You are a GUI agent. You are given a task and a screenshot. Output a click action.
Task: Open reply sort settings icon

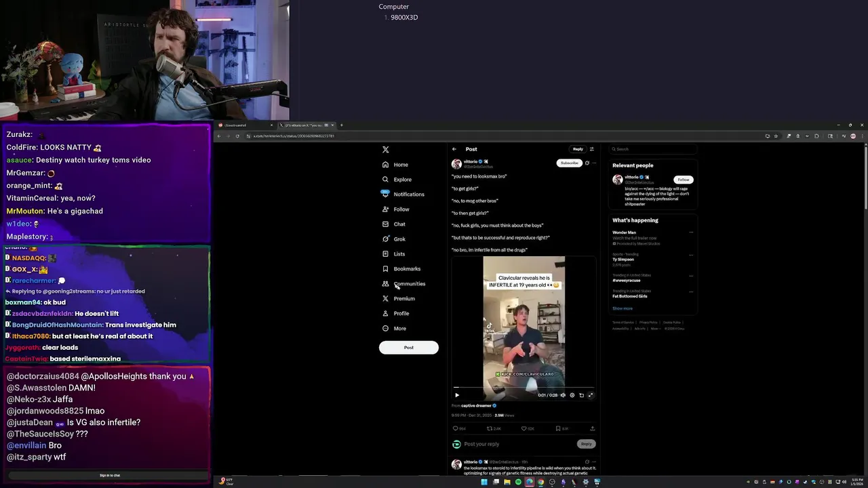[592, 149]
